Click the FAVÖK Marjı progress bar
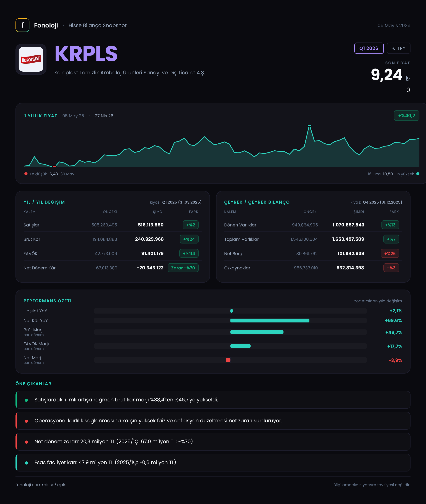 tap(230, 346)
